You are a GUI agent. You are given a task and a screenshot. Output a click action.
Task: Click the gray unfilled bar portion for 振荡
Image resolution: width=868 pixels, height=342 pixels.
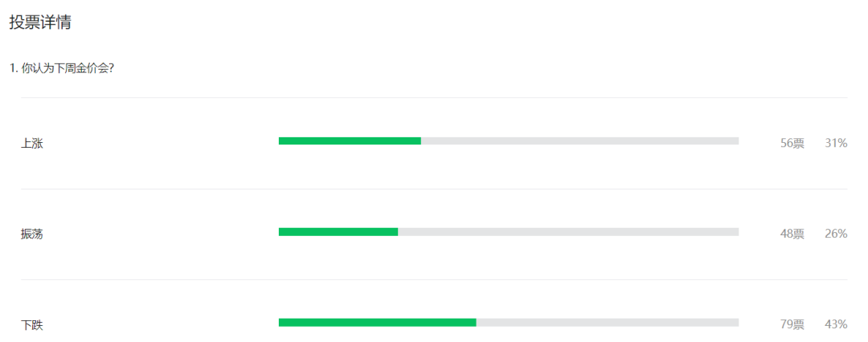[x=568, y=232]
